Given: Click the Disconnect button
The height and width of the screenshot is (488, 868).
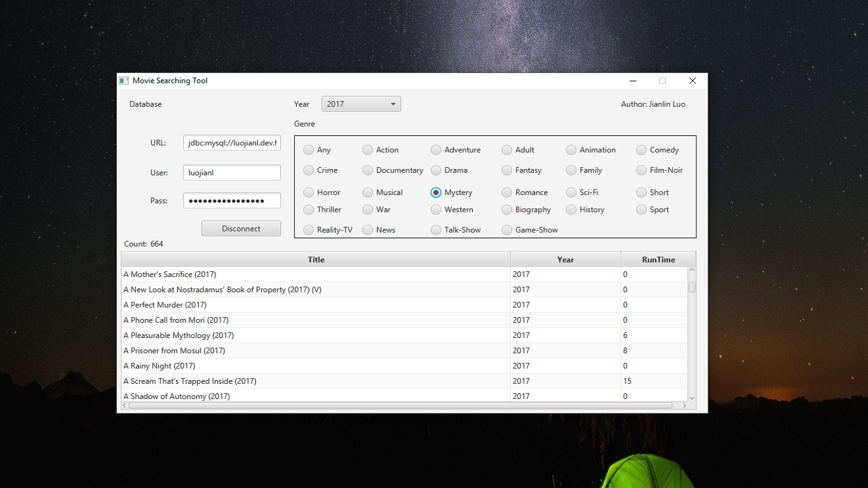Looking at the screenshot, I should pyautogui.click(x=241, y=229).
